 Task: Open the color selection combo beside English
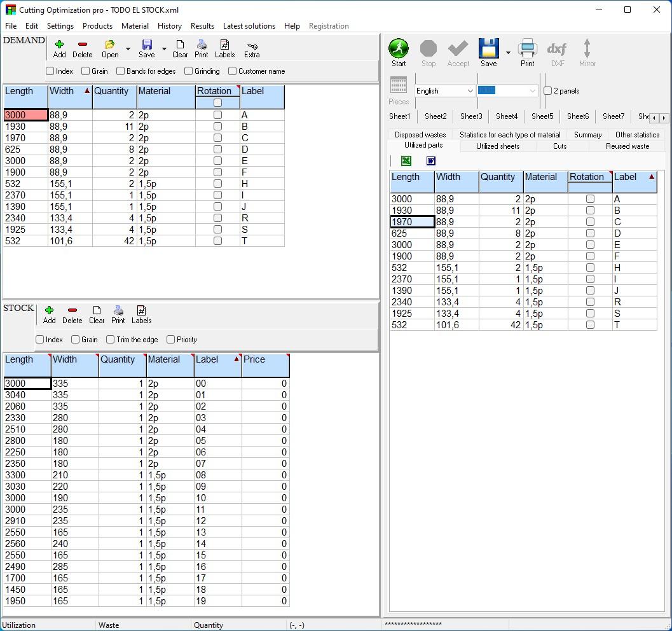coord(531,90)
